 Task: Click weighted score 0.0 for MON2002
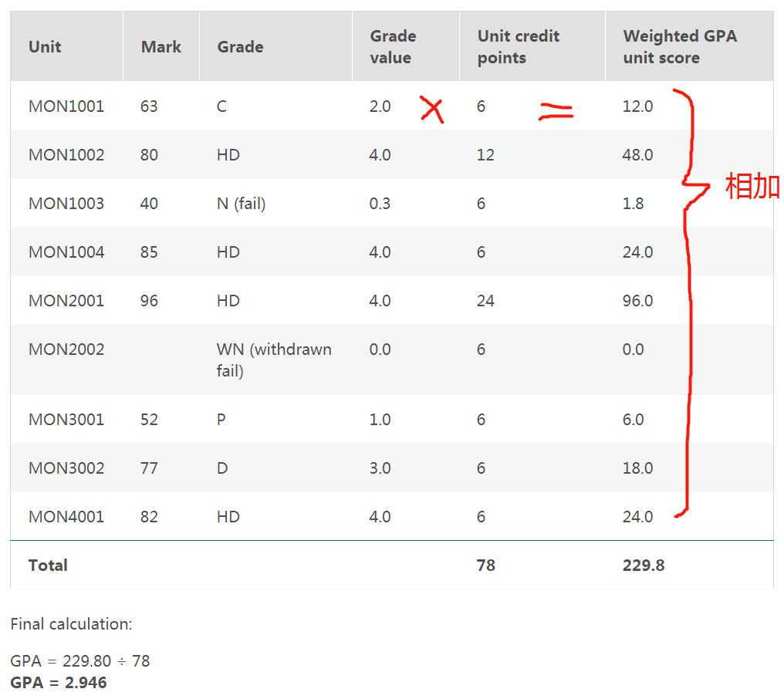point(633,349)
